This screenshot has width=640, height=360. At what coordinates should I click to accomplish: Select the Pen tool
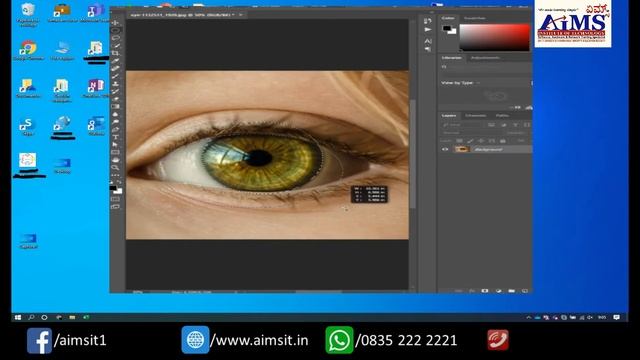click(116, 129)
